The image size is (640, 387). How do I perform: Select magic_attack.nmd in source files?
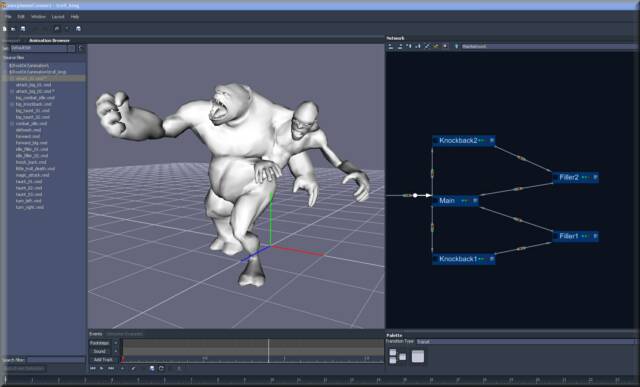pos(33,175)
